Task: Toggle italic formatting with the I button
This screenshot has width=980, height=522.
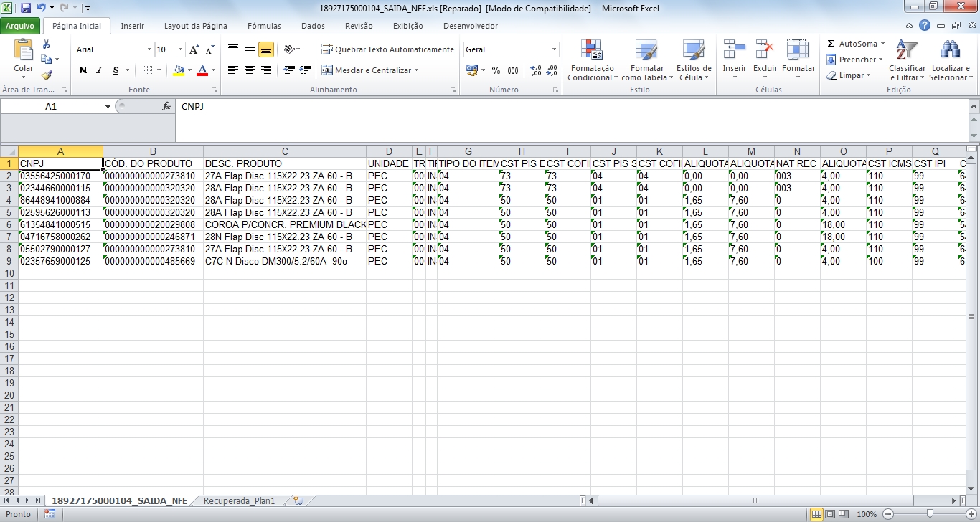Action: (x=98, y=70)
